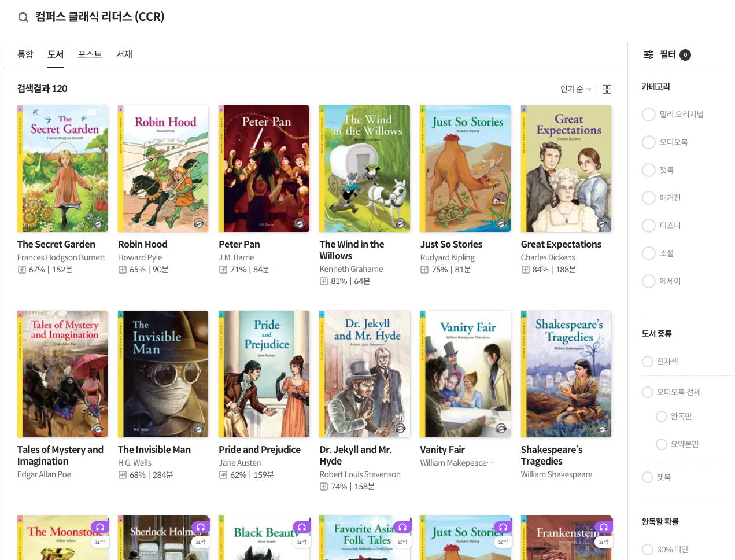Click completion icon beside The Invisible Man 68%
The height and width of the screenshot is (560, 735).
(x=123, y=475)
